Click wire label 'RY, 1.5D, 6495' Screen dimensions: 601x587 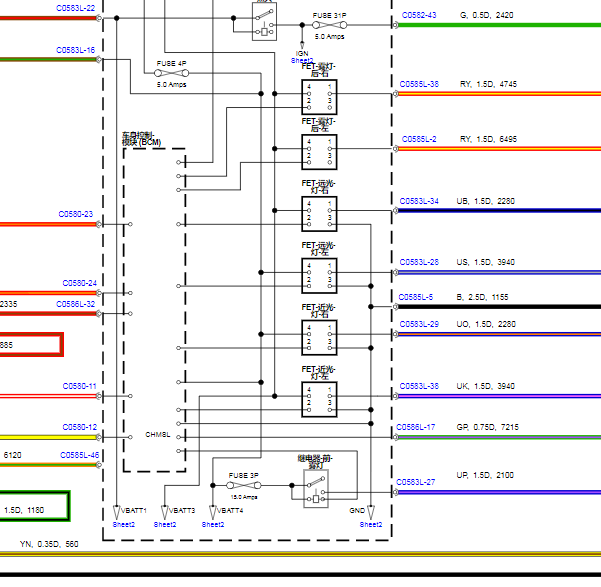pyautogui.click(x=488, y=139)
